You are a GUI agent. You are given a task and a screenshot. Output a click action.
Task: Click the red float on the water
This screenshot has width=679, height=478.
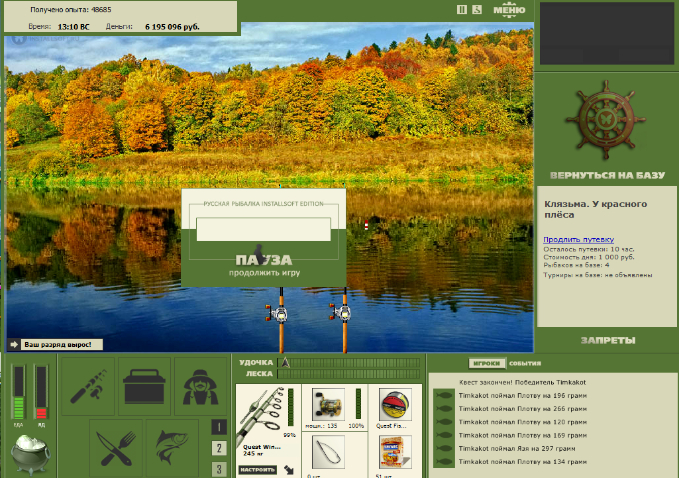tap(366, 225)
